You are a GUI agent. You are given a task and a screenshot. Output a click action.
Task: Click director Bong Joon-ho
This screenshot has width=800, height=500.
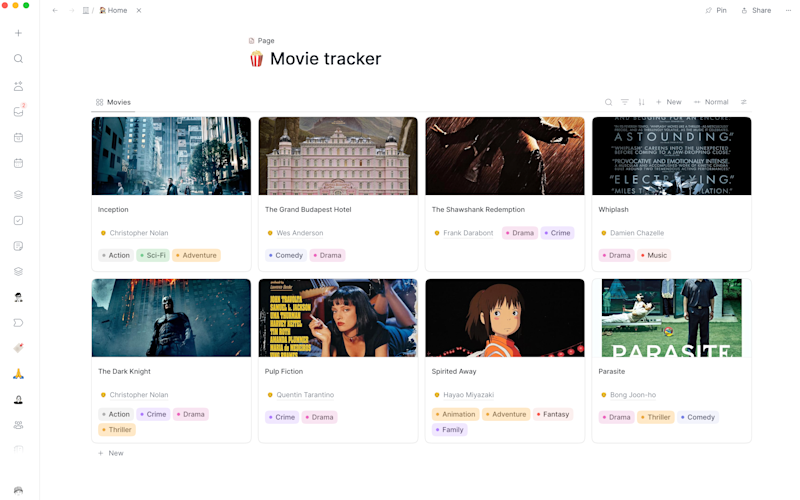coord(633,395)
